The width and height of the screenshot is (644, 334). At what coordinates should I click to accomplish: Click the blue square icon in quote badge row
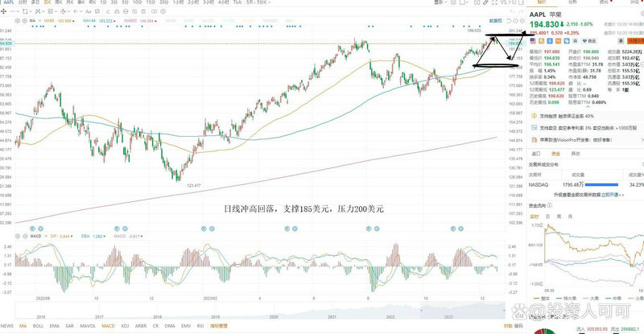click(550, 41)
